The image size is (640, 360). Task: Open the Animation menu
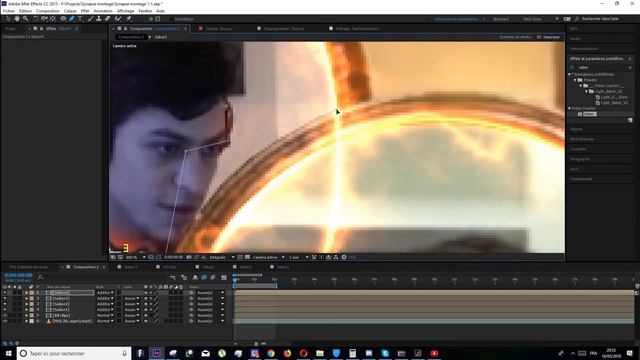103,11
